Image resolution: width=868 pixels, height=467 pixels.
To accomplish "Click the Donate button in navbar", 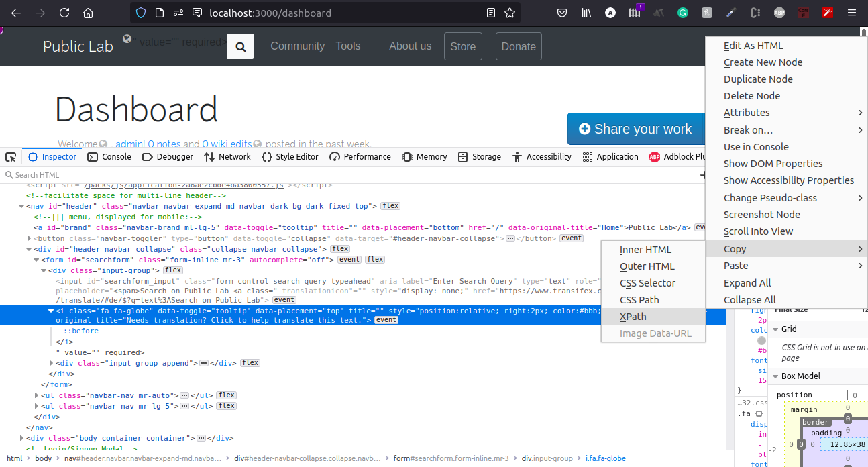I will (x=519, y=46).
